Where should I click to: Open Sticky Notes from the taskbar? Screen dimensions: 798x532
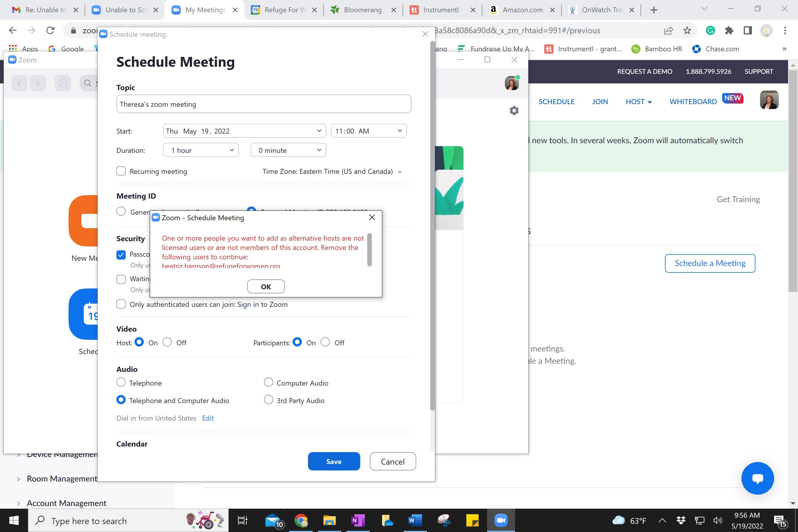[472, 520]
